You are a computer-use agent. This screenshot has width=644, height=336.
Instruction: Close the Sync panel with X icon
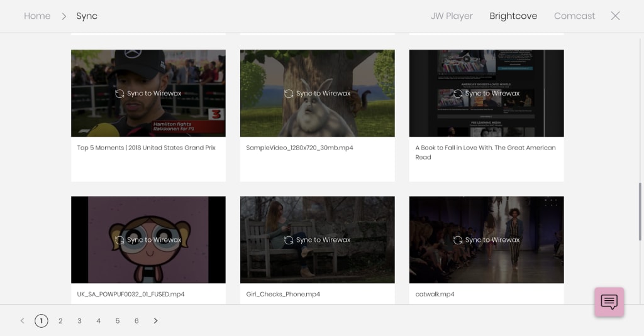click(615, 16)
